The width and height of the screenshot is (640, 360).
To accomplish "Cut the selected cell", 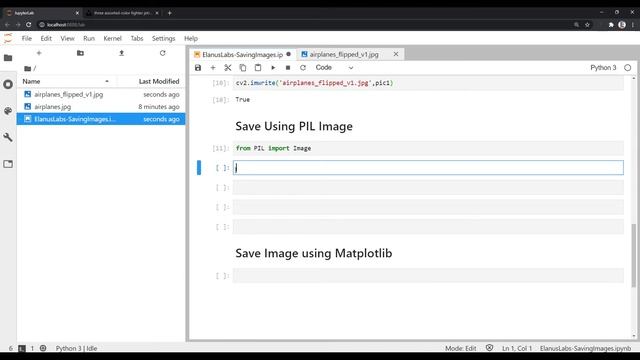I will click(228, 68).
